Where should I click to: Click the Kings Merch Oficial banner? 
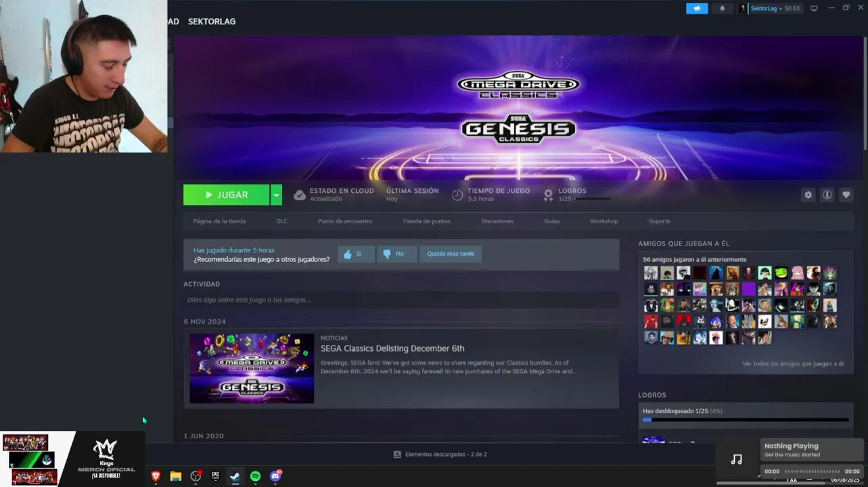(106, 459)
